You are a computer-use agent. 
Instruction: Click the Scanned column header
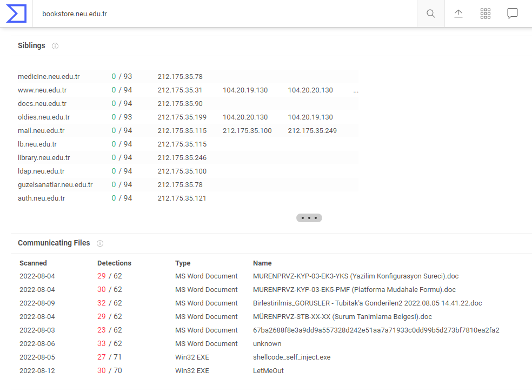(x=33, y=263)
